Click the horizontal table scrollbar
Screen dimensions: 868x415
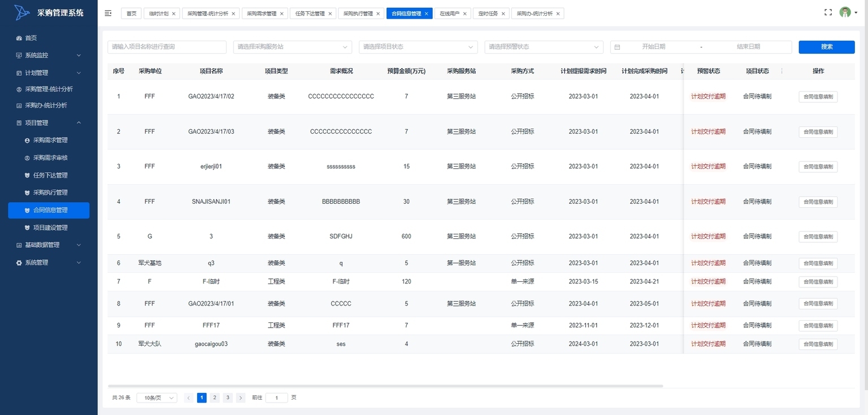coord(384,386)
